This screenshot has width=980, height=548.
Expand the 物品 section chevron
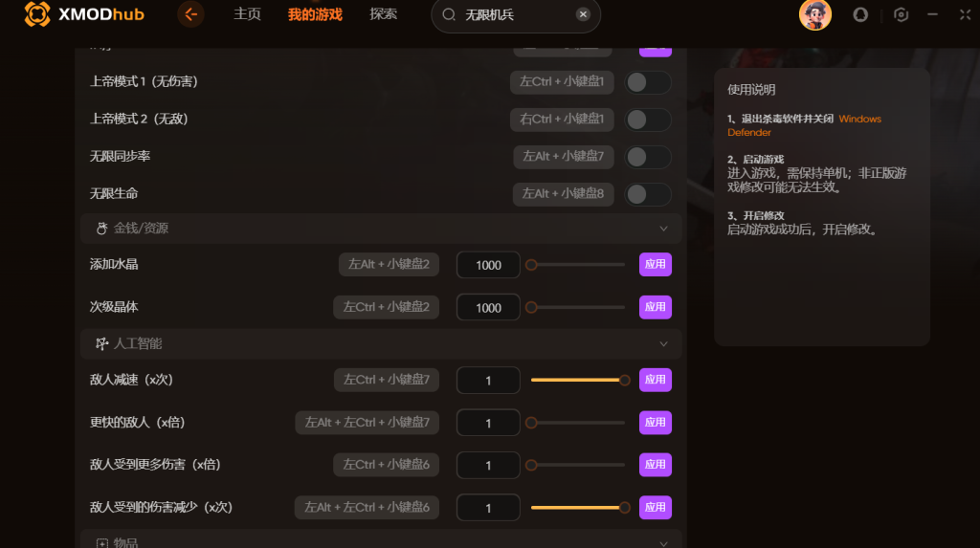pyautogui.click(x=663, y=543)
